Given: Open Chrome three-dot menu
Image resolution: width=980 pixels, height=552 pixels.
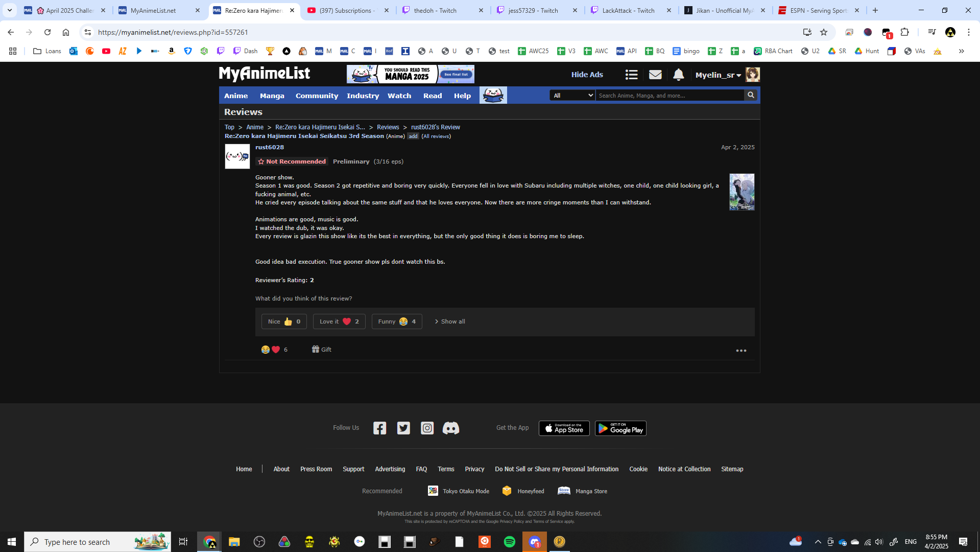Looking at the screenshot, I should 969,32.
